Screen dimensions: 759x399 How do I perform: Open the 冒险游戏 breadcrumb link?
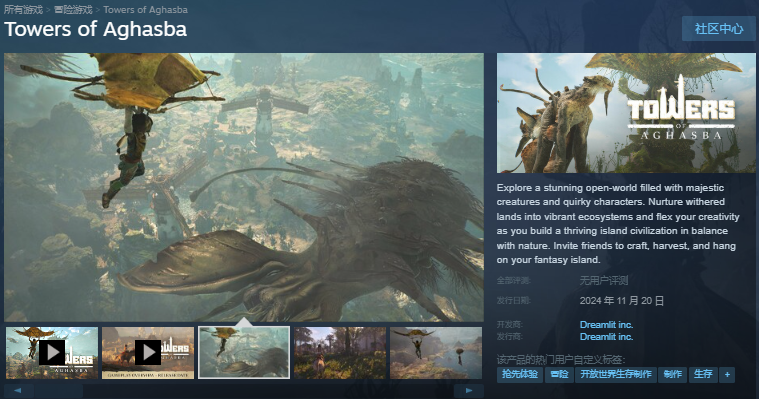73,10
